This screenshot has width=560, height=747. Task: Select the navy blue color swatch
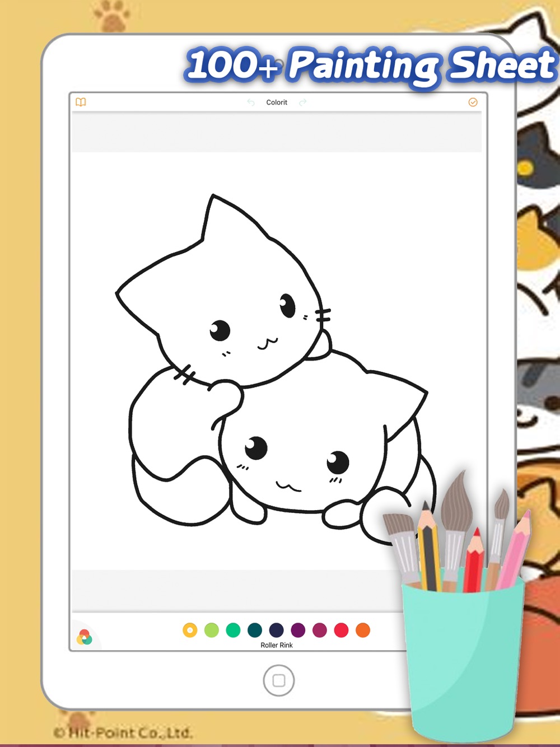point(276,630)
